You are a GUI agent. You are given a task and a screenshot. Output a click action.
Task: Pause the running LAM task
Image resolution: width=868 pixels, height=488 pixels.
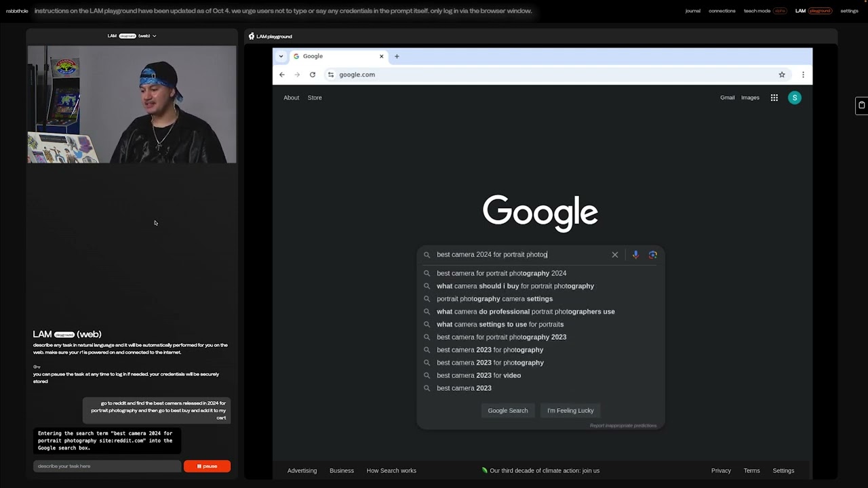[207, 466]
